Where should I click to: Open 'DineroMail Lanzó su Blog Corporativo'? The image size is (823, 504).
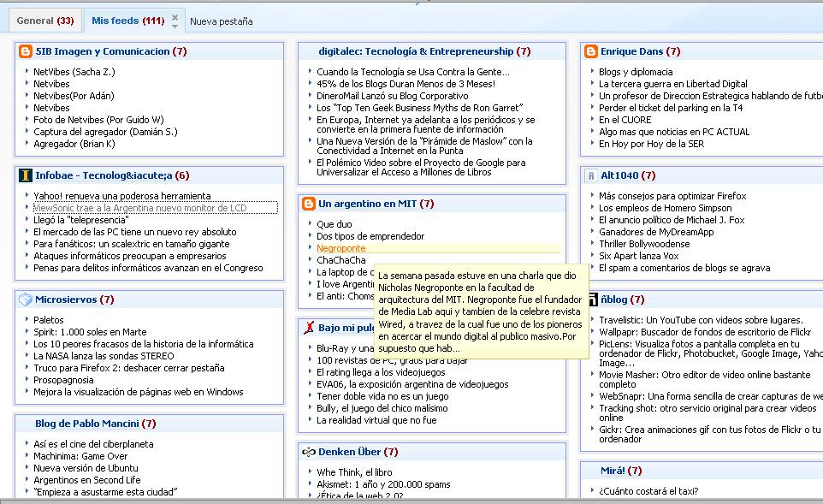[393, 96]
